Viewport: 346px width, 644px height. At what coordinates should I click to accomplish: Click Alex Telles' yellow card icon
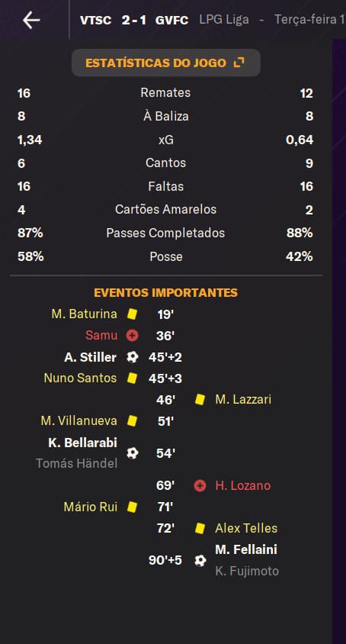(x=200, y=528)
